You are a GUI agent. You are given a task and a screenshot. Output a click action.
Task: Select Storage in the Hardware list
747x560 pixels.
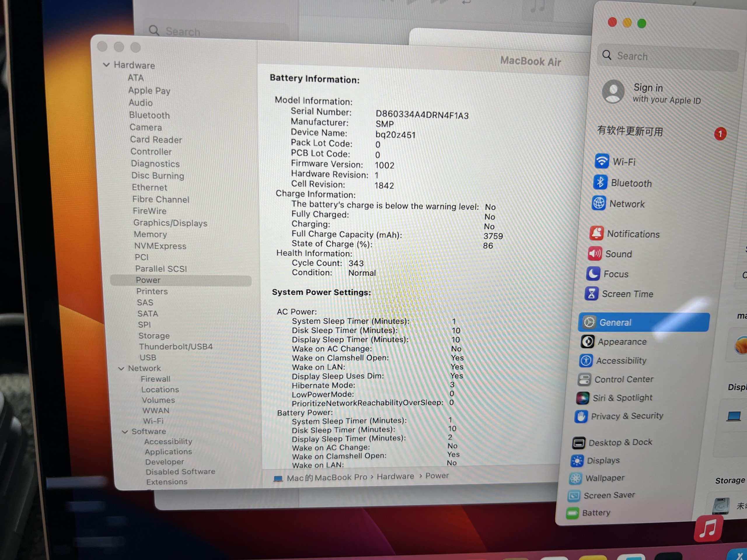click(154, 336)
